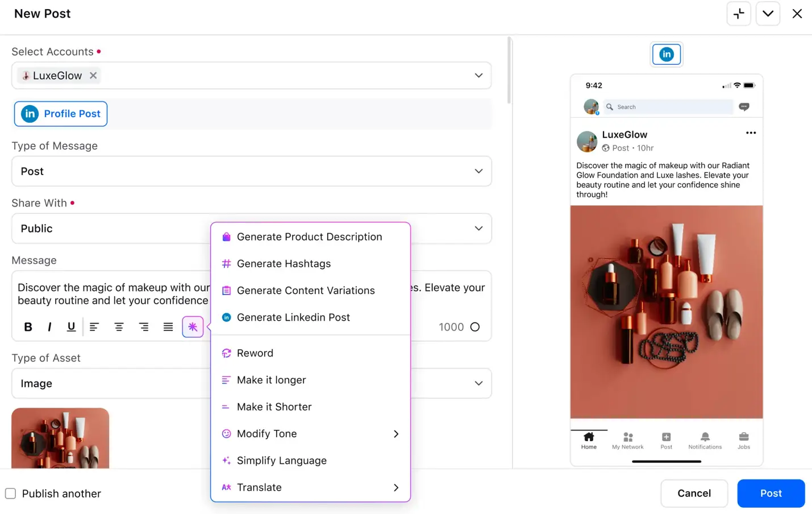
Task: Enable the Publish another checkbox
Action: [10, 494]
